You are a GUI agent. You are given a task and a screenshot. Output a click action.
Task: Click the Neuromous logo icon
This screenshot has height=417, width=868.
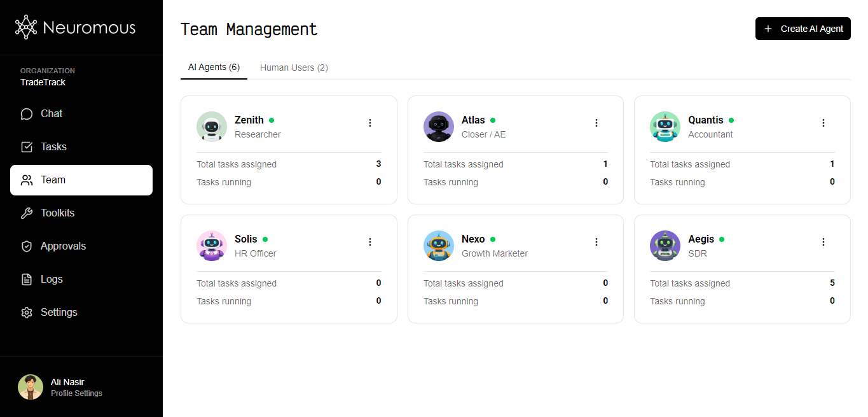pos(26,27)
